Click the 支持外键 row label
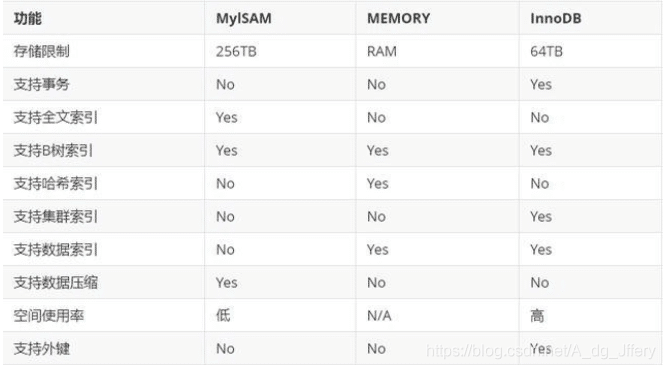The width and height of the screenshot is (665, 369). (x=42, y=349)
